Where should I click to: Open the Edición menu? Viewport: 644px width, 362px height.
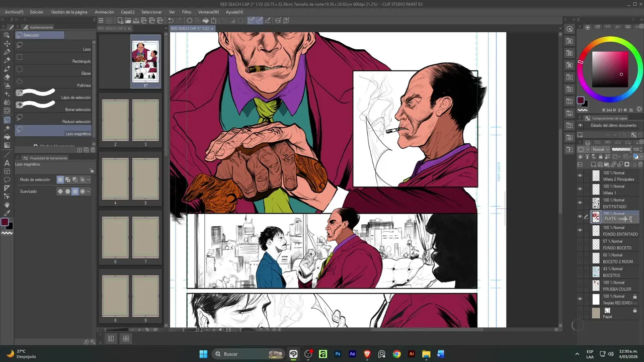coord(36,12)
